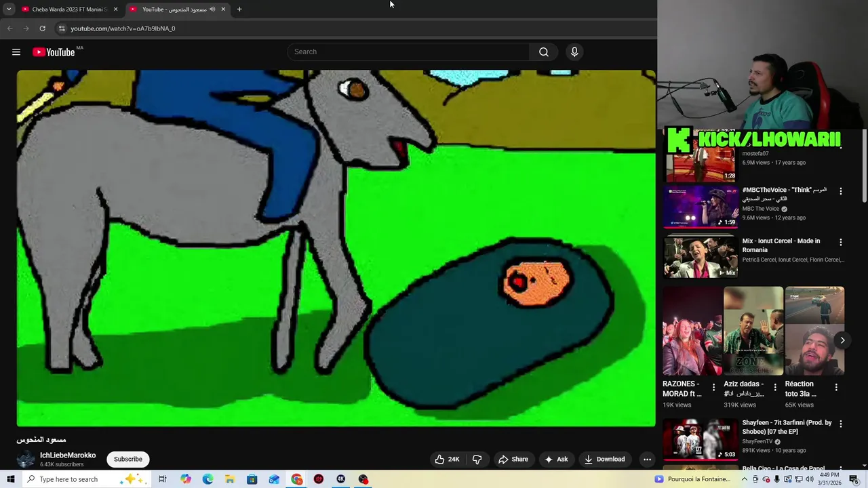This screenshot has width=868, height=488.
Task: Open the Ask AI button
Action: (556, 459)
